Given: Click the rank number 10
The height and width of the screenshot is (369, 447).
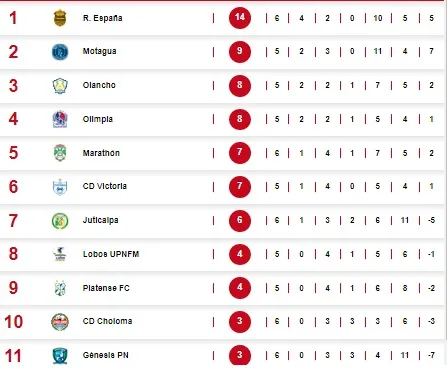Looking at the screenshot, I should [14, 322].
